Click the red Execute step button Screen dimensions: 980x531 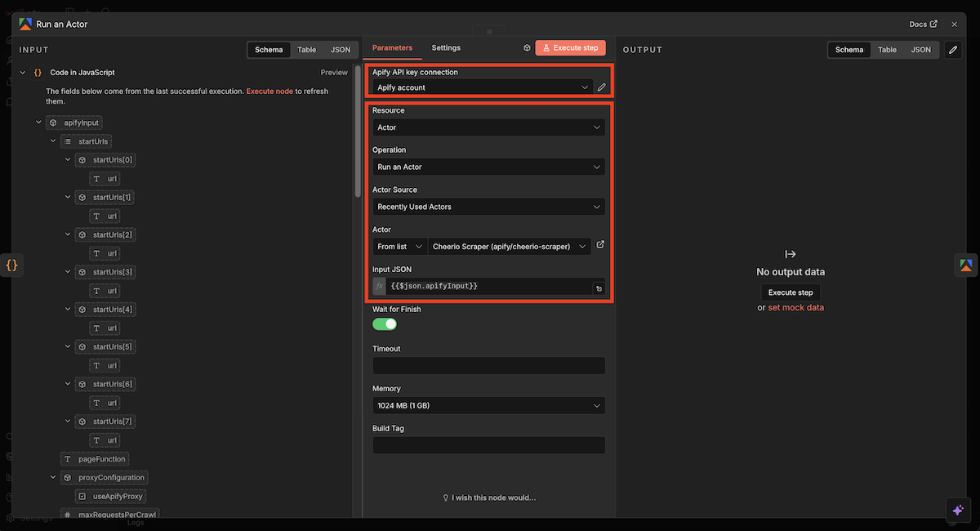571,48
